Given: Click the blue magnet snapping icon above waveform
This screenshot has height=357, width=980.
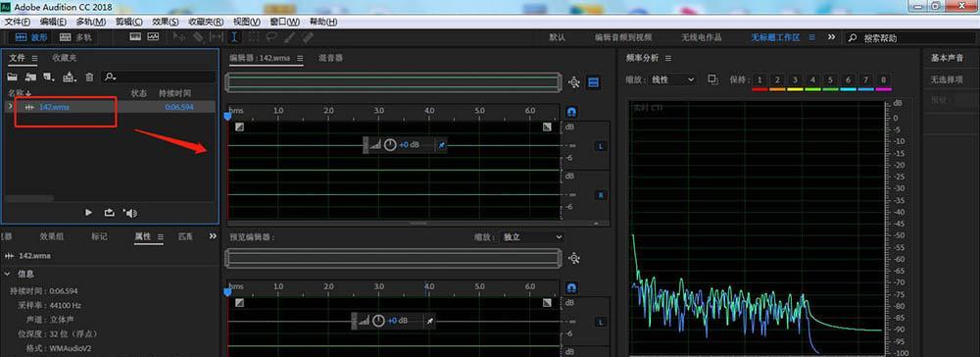Looking at the screenshot, I should [571, 112].
